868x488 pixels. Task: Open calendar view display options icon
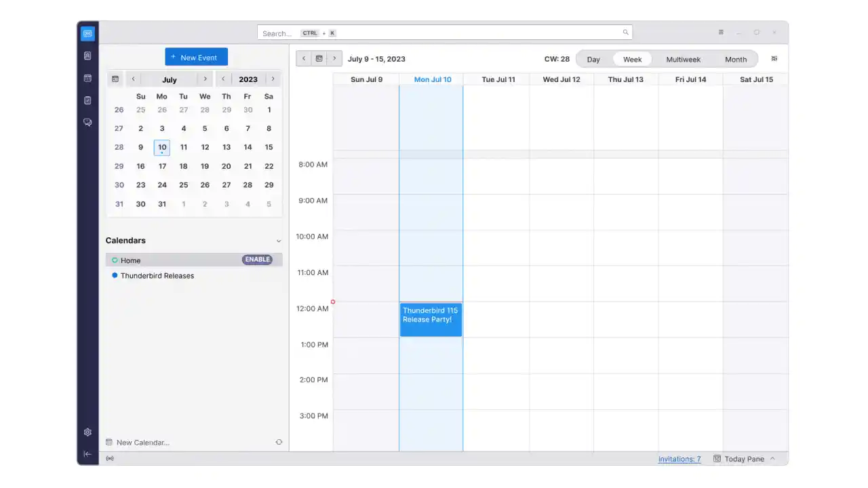[x=774, y=59]
